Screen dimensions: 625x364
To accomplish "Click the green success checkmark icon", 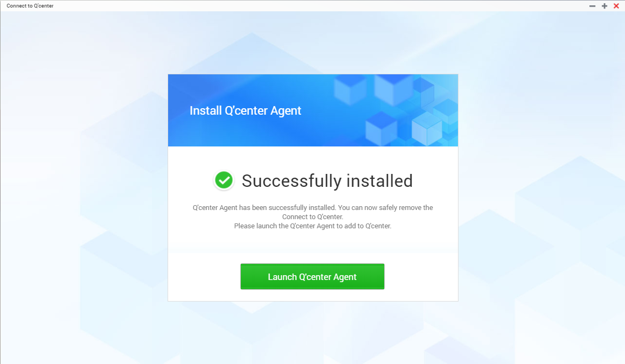I will pyautogui.click(x=224, y=180).
